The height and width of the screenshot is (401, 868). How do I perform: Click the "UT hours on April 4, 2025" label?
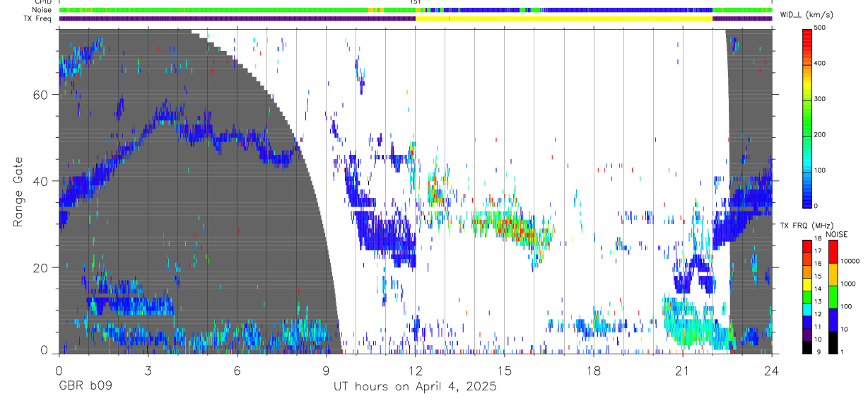point(415,387)
